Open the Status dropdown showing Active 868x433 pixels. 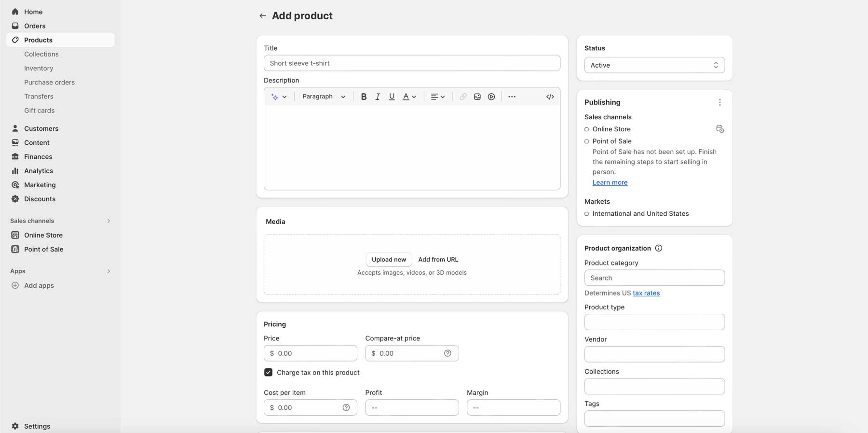pos(654,65)
